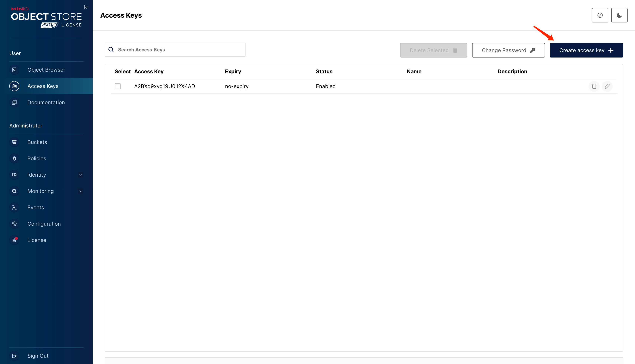Image resolution: width=635 pixels, height=364 pixels.
Task: Click the Configuration gear icon
Action: coord(14,224)
